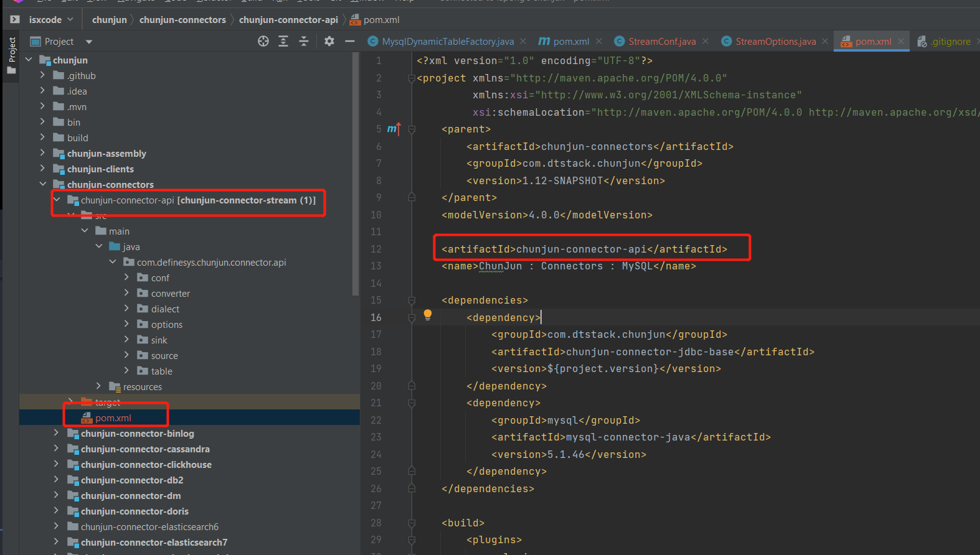This screenshot has height=555, width=980.
Task: Fold the dependencies block at line 15
Action: click(412, 301)
